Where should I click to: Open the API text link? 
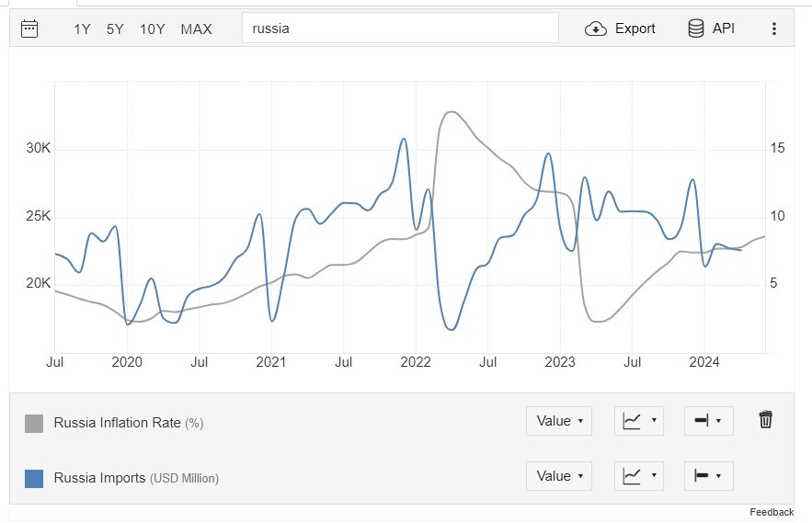[x=724, y=28]
